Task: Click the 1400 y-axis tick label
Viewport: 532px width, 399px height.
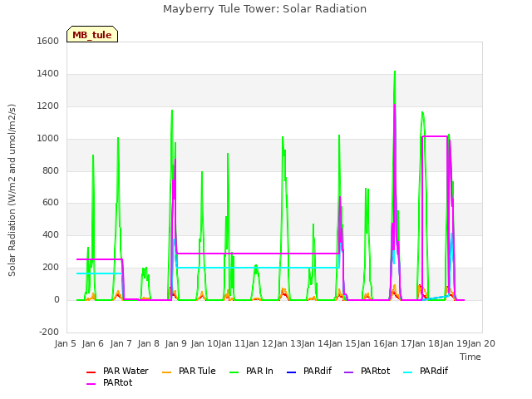Action: (x=48, y=74)
